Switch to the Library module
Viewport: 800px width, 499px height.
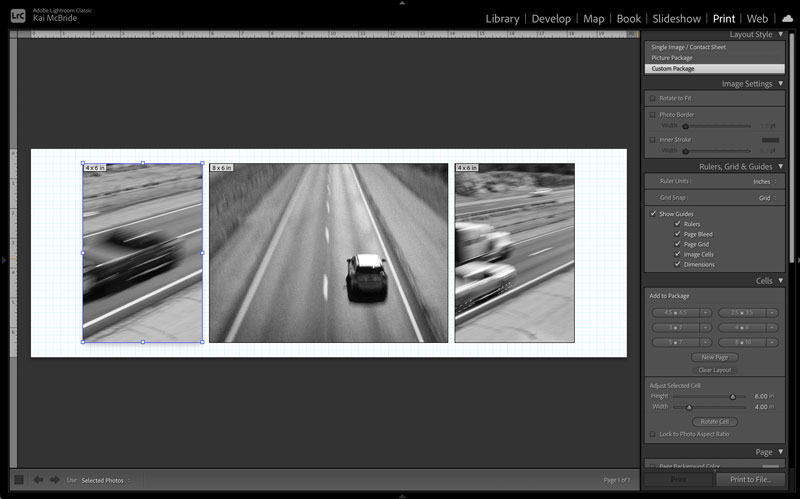click(x=502, y=19)
